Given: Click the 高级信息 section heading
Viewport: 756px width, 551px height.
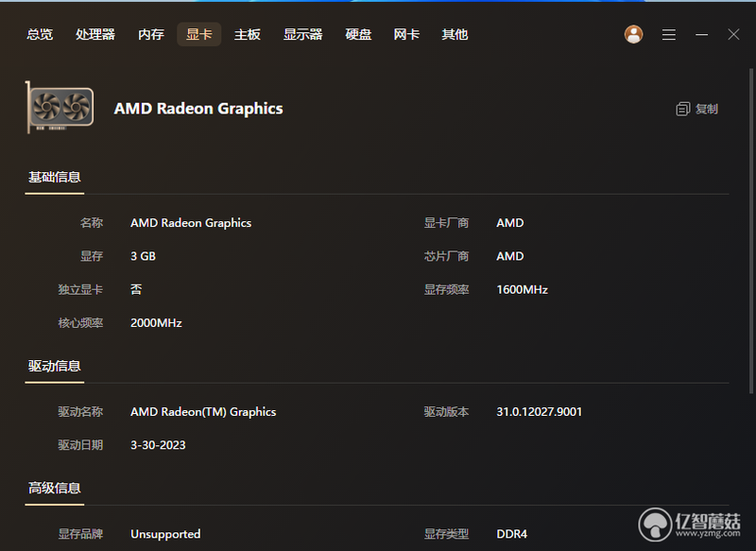Looking at the screenshot, I should [x=55, y=489].
